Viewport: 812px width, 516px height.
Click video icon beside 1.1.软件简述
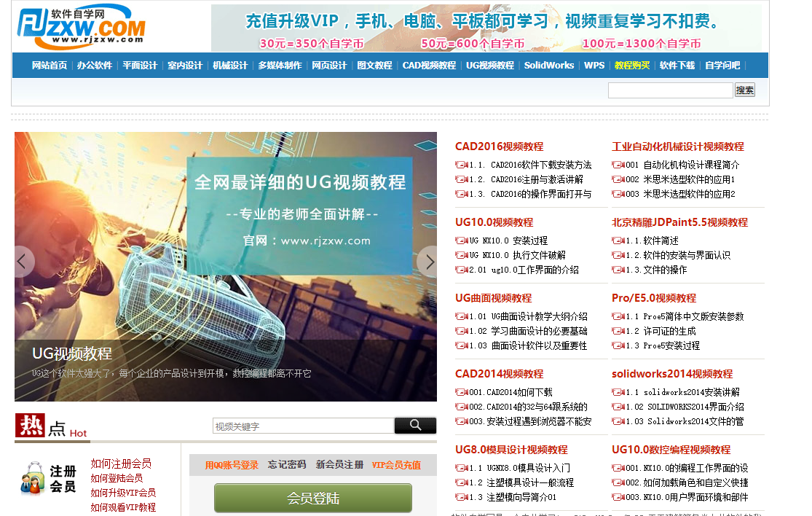pyautogui.click(x=618, y=241)
